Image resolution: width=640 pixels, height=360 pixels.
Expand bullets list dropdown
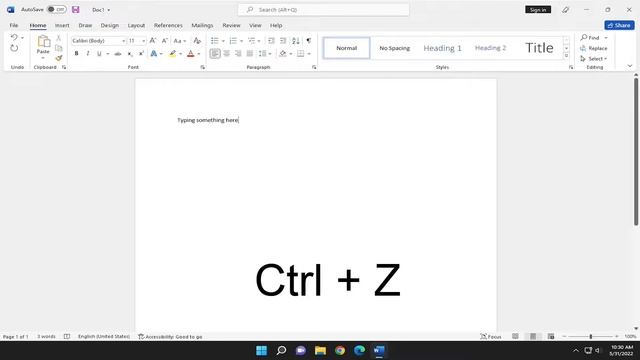(x=223, y=41)
